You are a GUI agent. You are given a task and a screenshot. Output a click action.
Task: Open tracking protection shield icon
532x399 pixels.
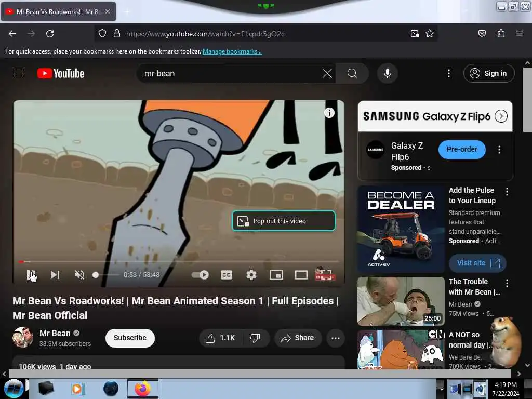pos(102,34)
